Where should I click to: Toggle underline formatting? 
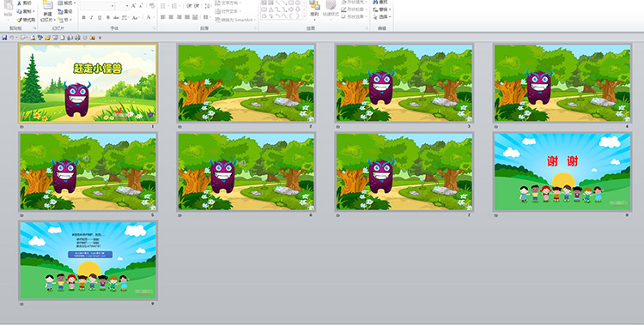(x=100, y=18)
